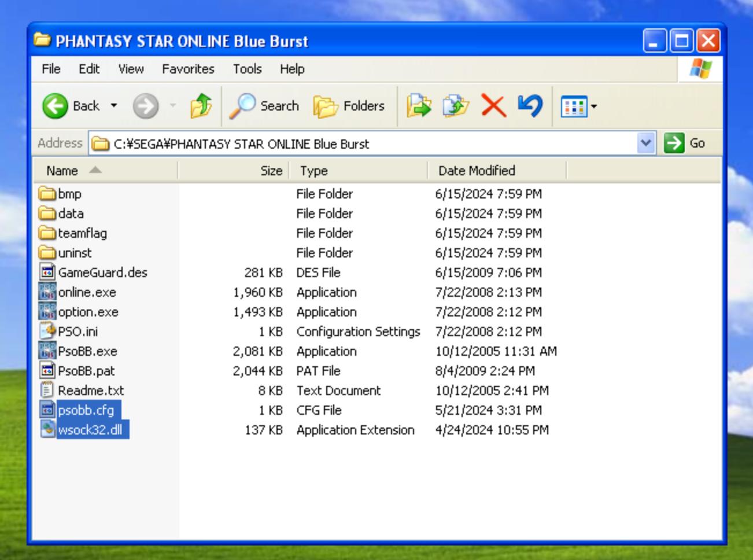The width and height of the screenshot is (753, 560).
Task: Click the red Delete icon
Action: [493, 106]
